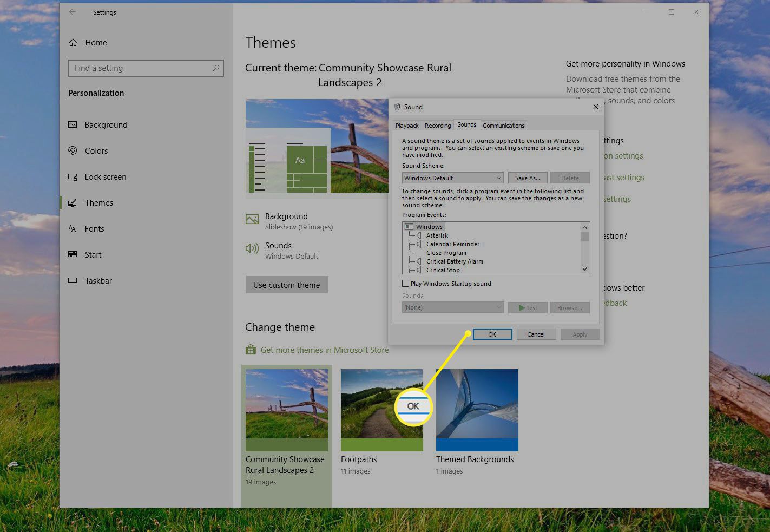
Task: Click the speaker icon beside Calendar Reminder
Action: point(418,244)
